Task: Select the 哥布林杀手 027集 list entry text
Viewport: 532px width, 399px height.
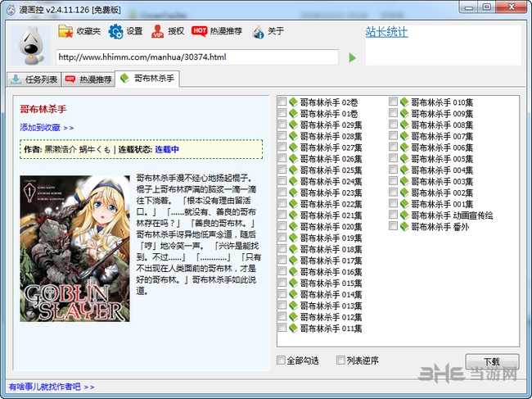Action: coord(331,147)
